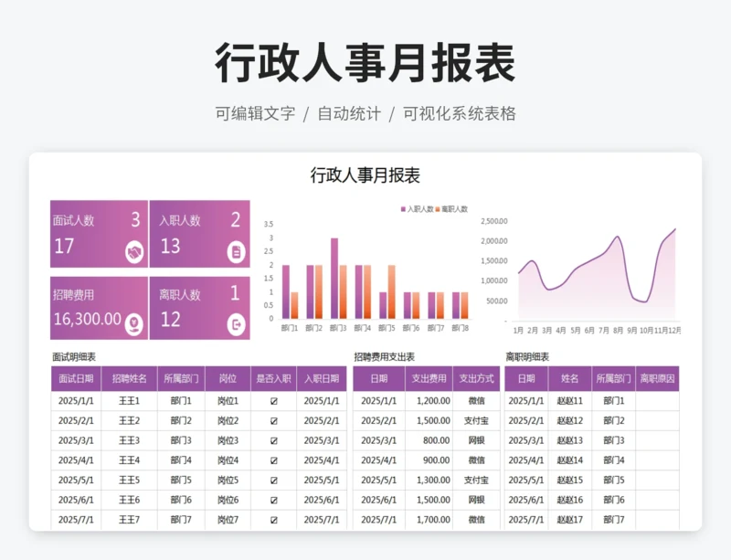Click the 面试人数 card value 17
731x560 pixels.
pyautogui.click(x=64, y=246)
